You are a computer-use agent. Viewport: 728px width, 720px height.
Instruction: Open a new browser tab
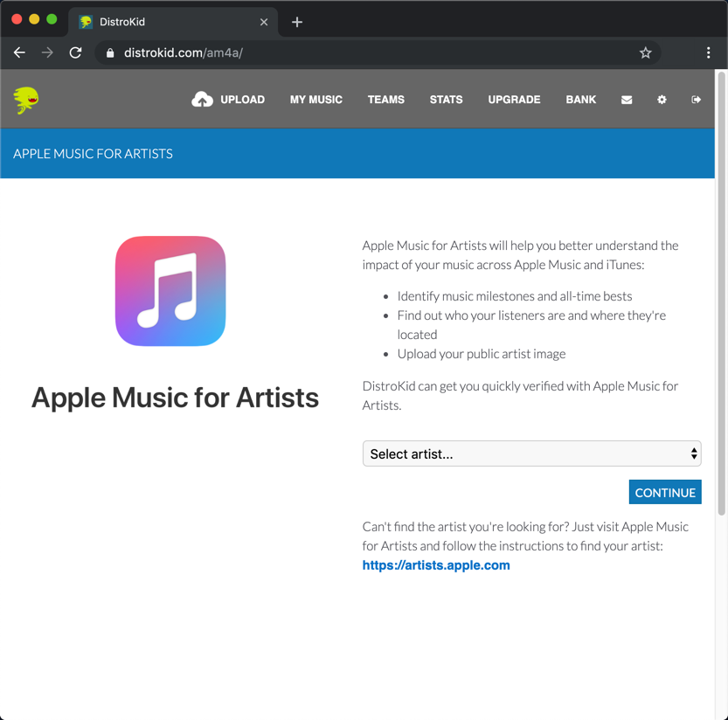(x=297, y=22)
